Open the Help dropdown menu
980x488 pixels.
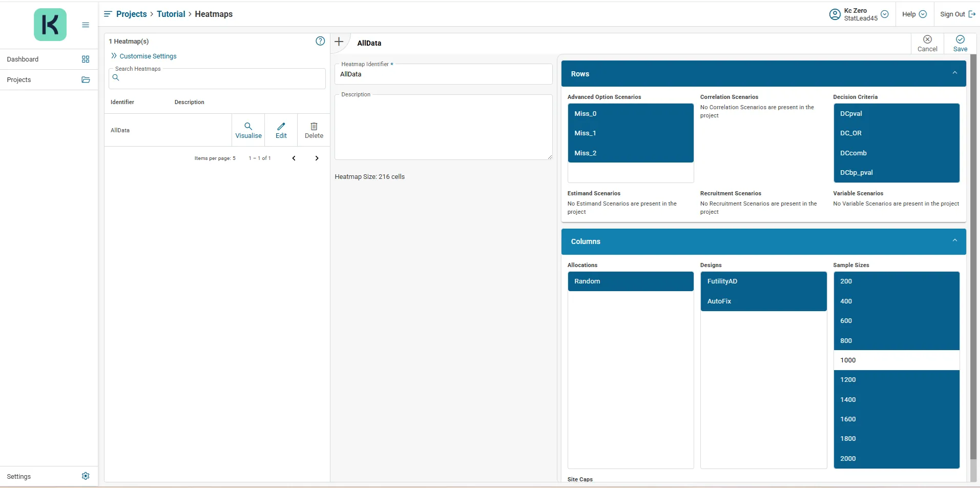914,14
